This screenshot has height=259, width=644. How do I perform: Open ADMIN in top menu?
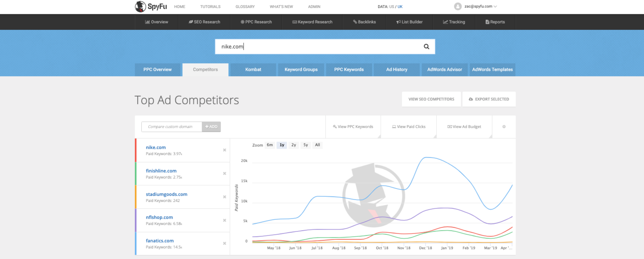click(314, 7)
